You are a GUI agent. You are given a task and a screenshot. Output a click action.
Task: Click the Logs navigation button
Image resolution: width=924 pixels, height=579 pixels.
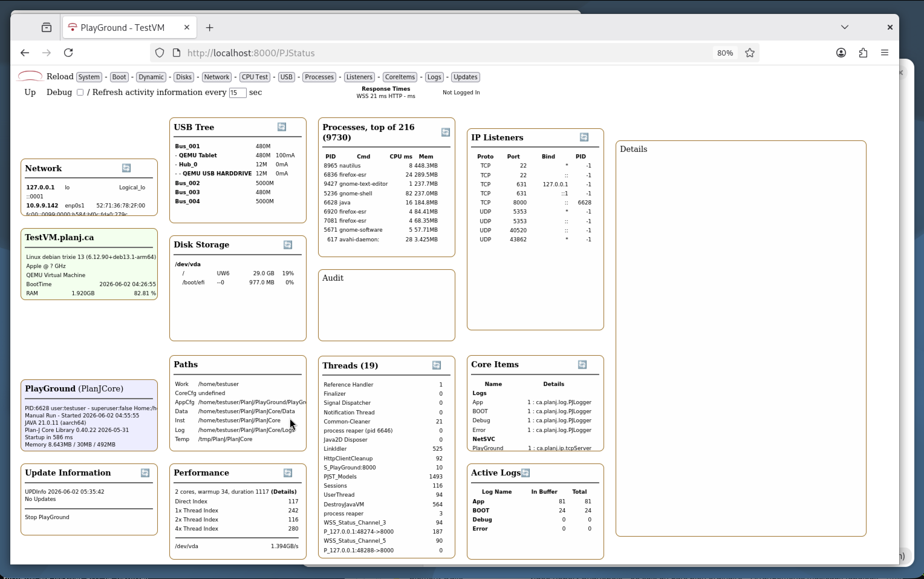click(434, 77)
